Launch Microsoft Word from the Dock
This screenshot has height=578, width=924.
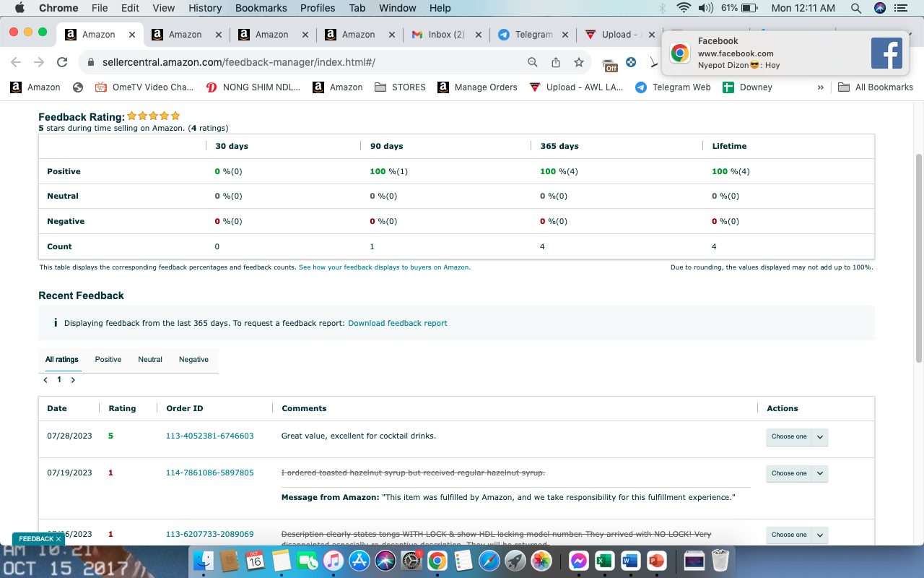click(630, 561)
